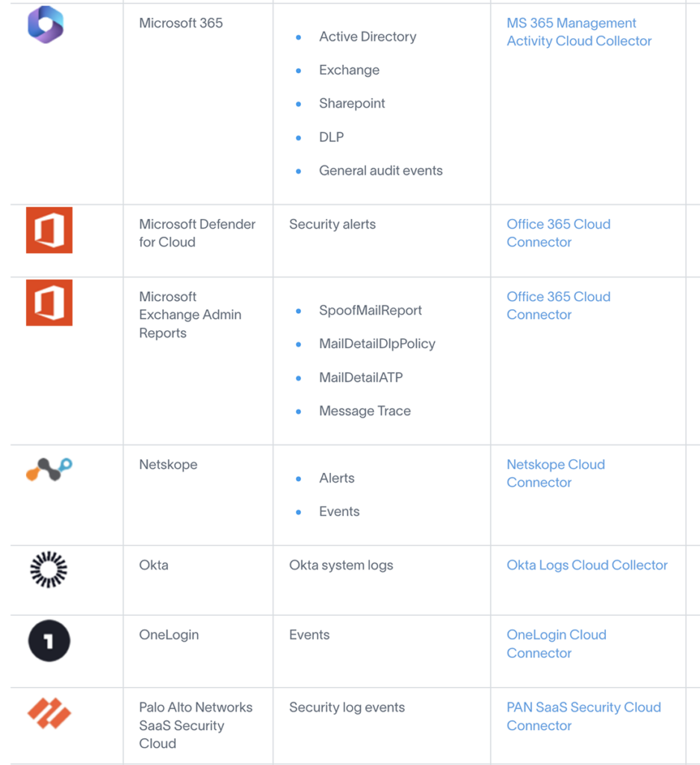Image resolution: width=700 pixels, height=765 pixels.
Task: Open the MS 365 Management Activity Cloud Collector link
Action: [x=578, y=32]
